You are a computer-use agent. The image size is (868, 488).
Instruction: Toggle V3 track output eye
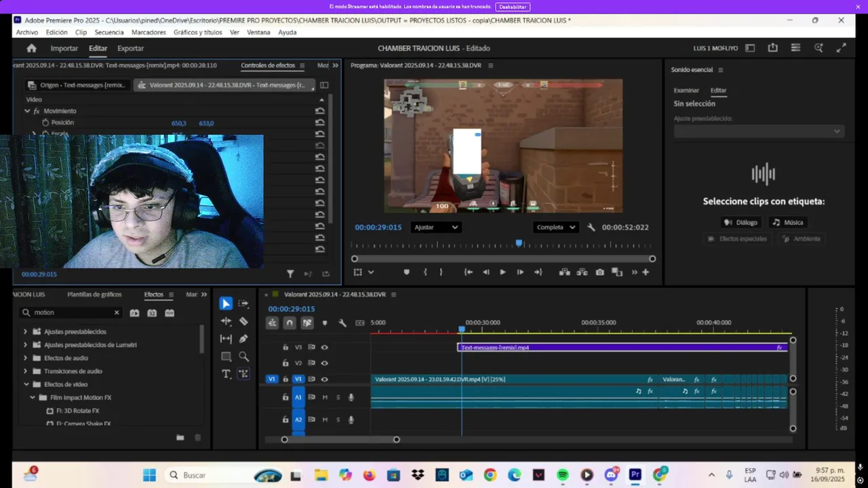pos(324,347)
